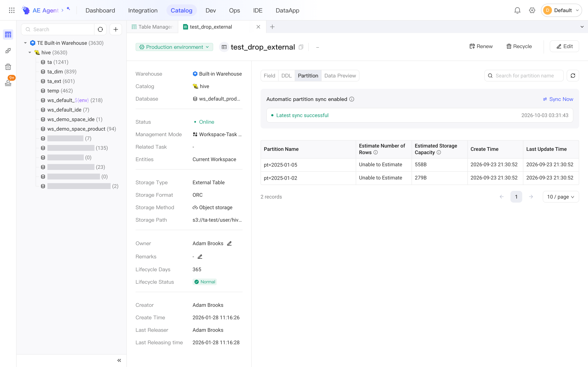
Task: Change the 10 / page size selector
Action: click(561, 197)
